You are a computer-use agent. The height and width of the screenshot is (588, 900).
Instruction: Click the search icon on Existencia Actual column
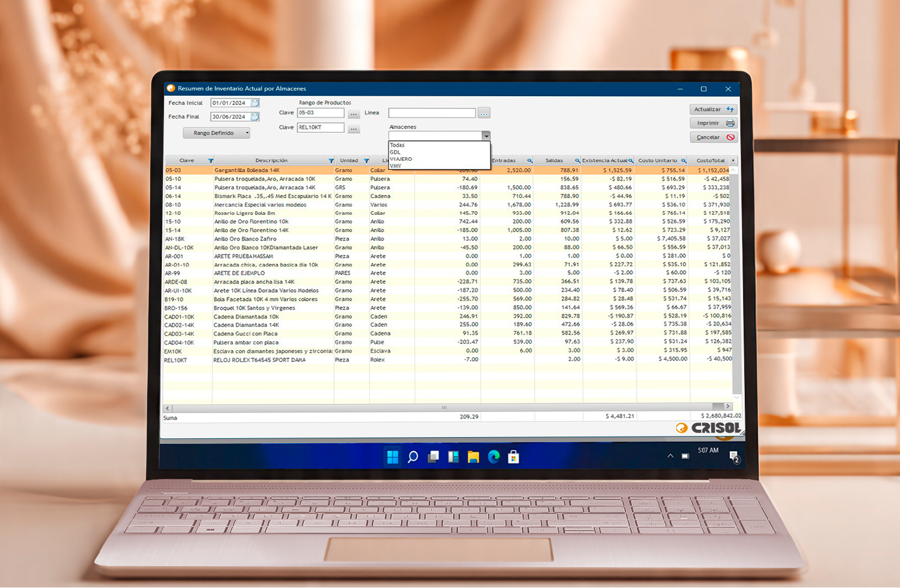[631, 161]
